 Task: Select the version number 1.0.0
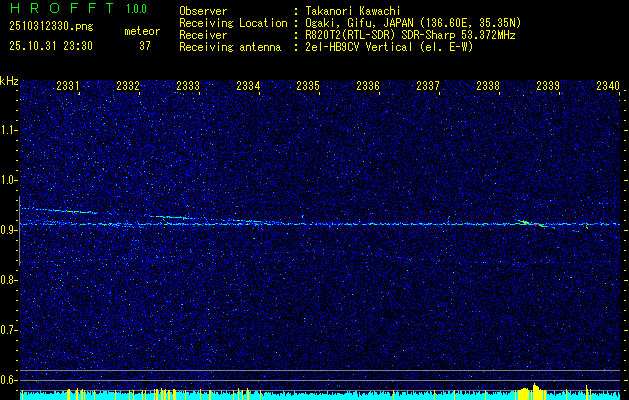136,9
